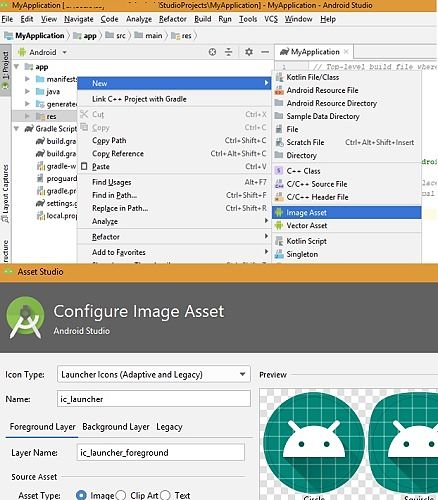Open the Layout Captures side tab
The width and height of the screenshot is (438, 500).
click(x=5, y=193)
